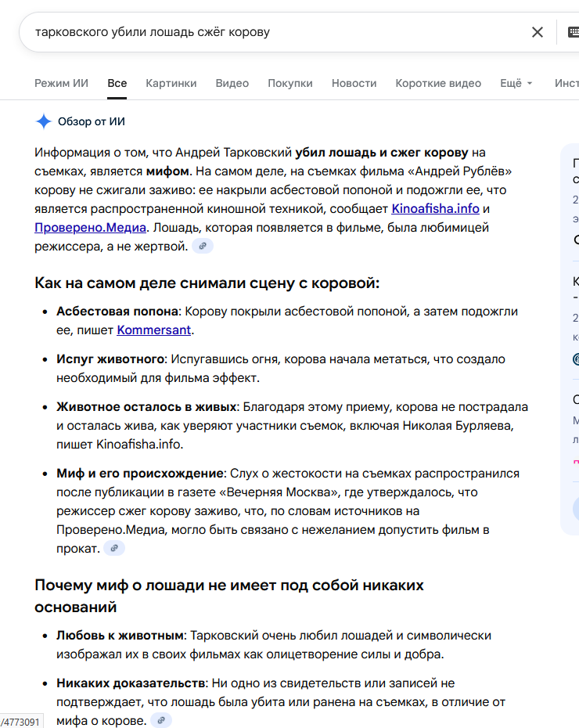Click the bold word 'мифом' in overview
579x728 pixels.
(x=167, y=171)
